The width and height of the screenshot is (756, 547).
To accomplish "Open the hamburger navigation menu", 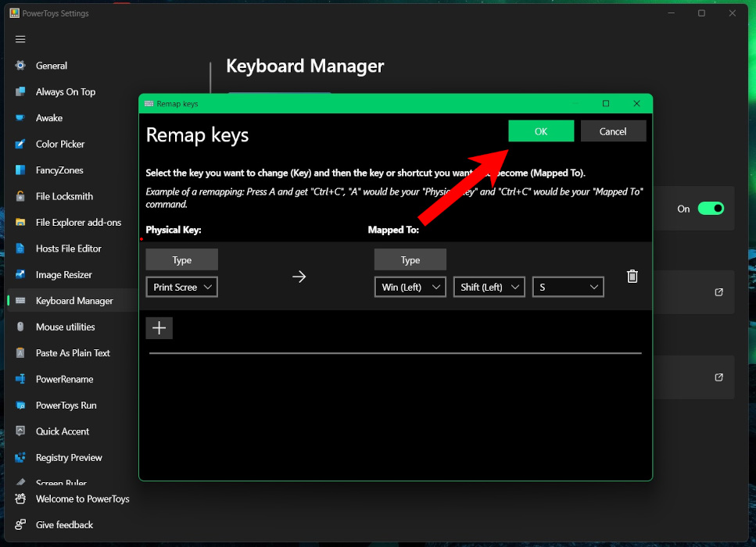I will click(x=20, y=38).
